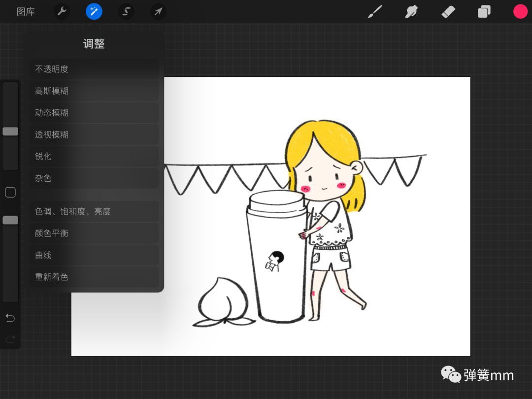The image size is (532, 399).
Task: Open the pink color picker swatch
Action: pyautogui.click(x=520, y=11)
